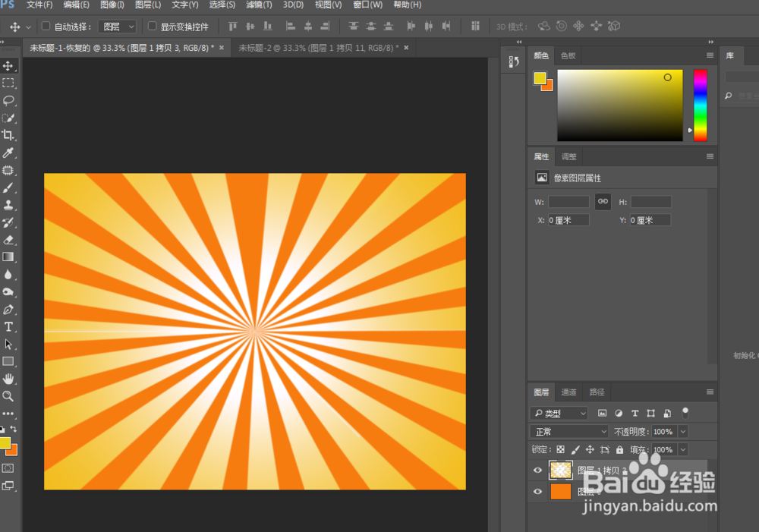Pick a color in the color field

(x=619, y=105)
